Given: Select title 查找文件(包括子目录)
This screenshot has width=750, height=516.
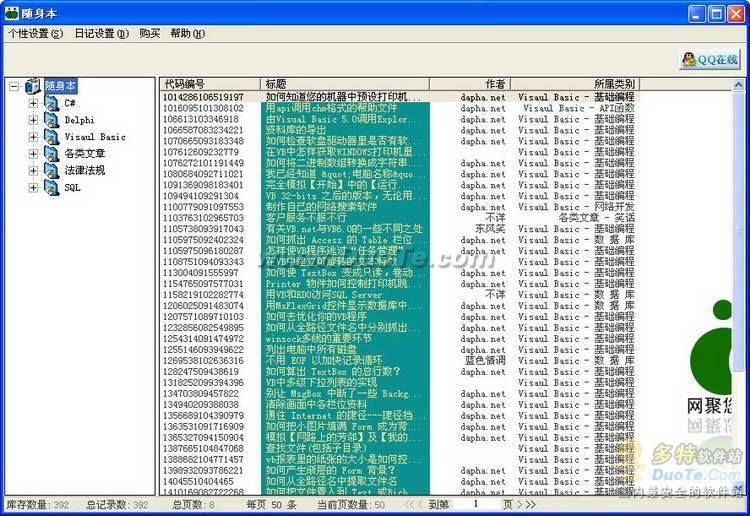Looking at the screenshot, I should (x=316, y=449).
